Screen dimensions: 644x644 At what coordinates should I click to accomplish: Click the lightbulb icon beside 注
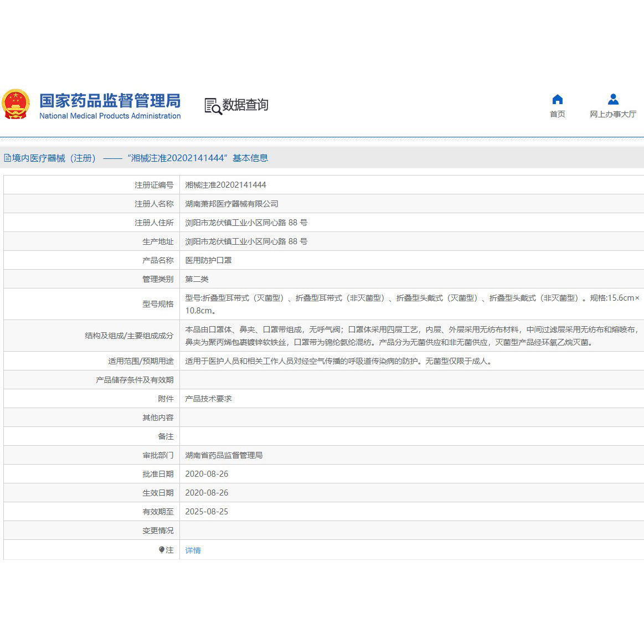point(161,550)
